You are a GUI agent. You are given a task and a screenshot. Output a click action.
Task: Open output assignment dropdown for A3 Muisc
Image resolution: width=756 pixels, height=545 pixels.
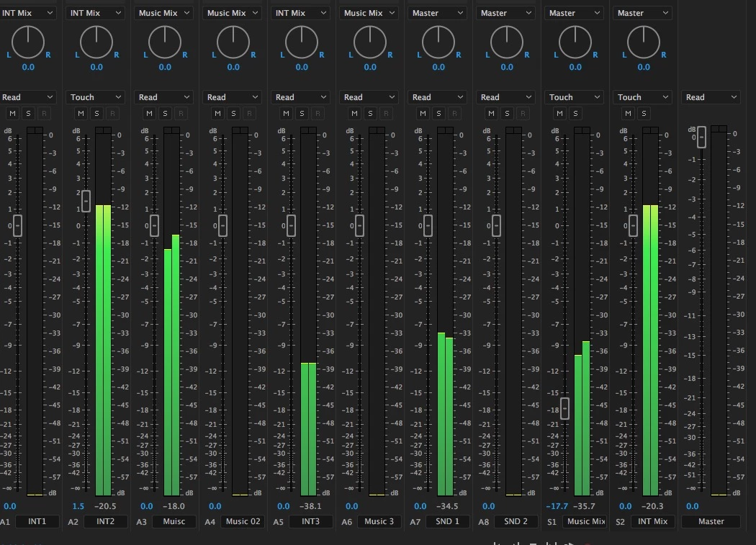tap(164, 13)
